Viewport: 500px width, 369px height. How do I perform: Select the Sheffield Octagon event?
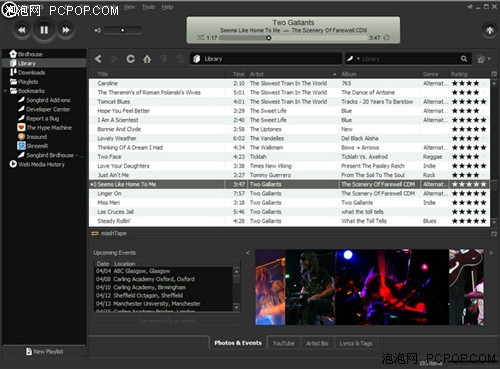(x=163, y=296)
